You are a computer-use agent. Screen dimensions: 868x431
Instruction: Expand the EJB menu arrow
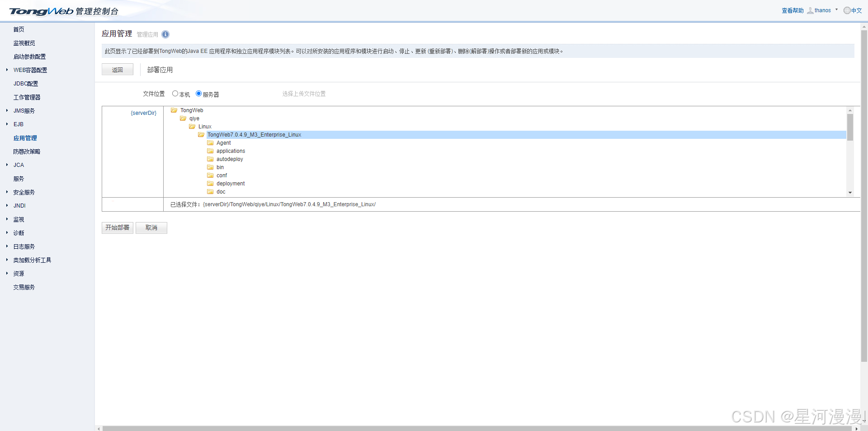click(7, 124)
